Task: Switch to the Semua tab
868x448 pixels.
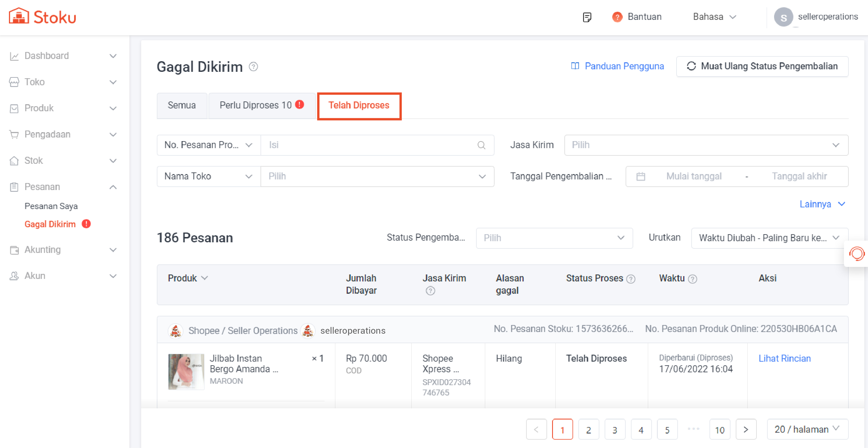Action: 182,105
